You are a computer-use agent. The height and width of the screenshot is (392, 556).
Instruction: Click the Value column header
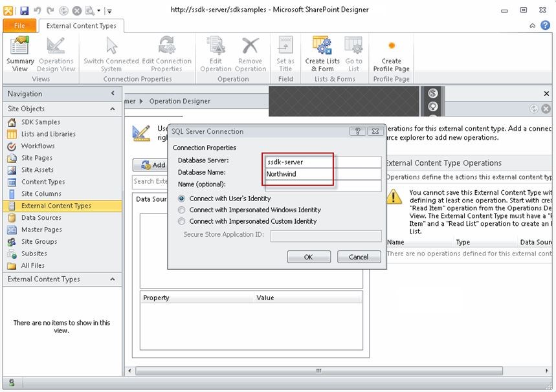coord(309,298)
